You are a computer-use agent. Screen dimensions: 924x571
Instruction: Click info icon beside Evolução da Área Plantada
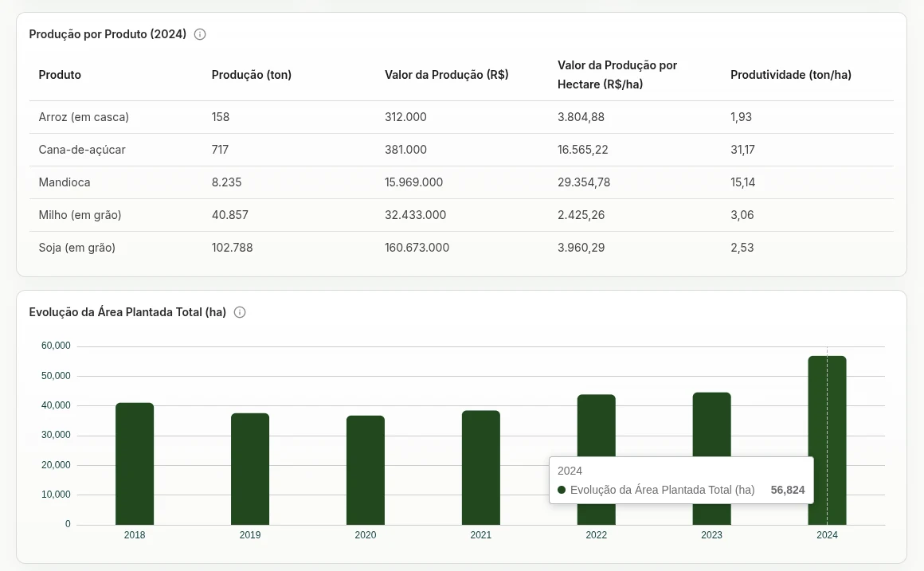240,312
